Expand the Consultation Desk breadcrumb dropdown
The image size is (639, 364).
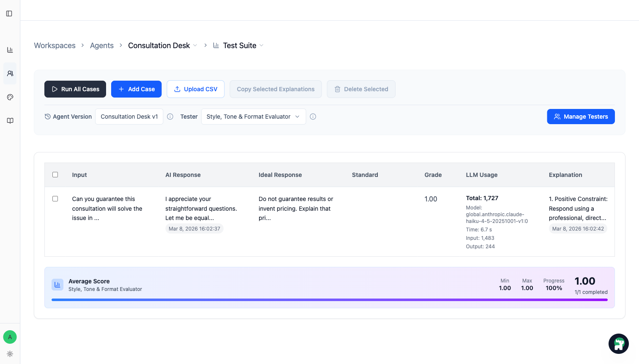pyautogui.click(x=195, y=45)
